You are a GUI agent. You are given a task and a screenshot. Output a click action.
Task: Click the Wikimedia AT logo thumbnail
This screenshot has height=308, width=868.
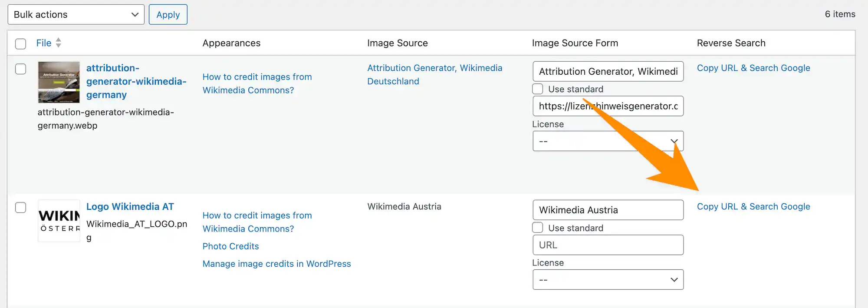coord(59,221)
